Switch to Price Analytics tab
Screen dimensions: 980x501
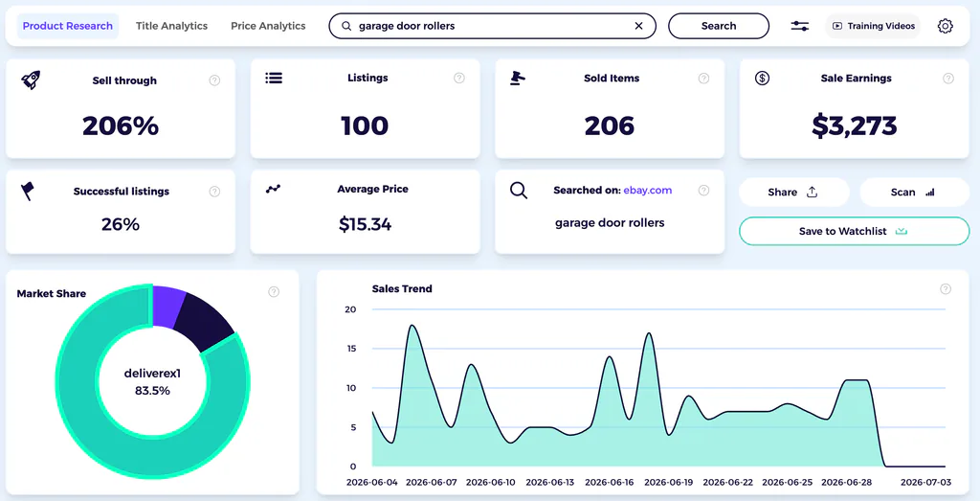click(268, 26)
